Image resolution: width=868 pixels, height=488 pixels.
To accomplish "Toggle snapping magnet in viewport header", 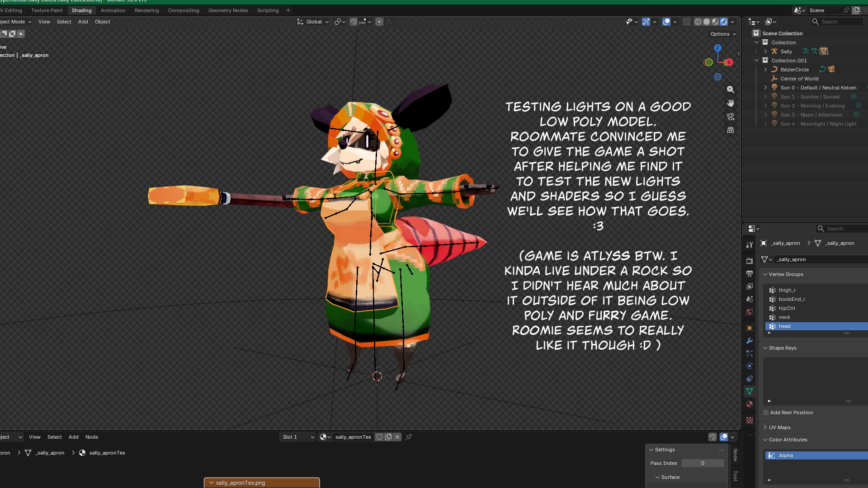I will (354, 22).
